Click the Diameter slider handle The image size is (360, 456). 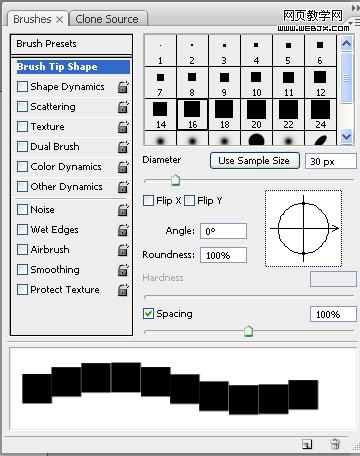coord(175,180)
